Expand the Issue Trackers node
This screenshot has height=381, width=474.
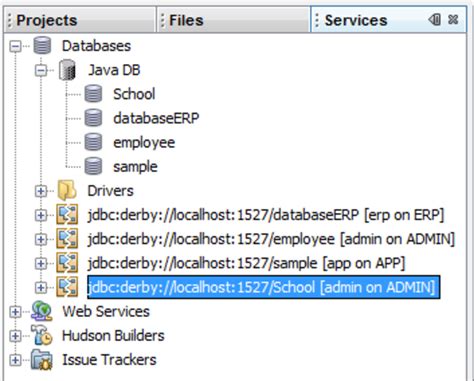click(15, 360)
